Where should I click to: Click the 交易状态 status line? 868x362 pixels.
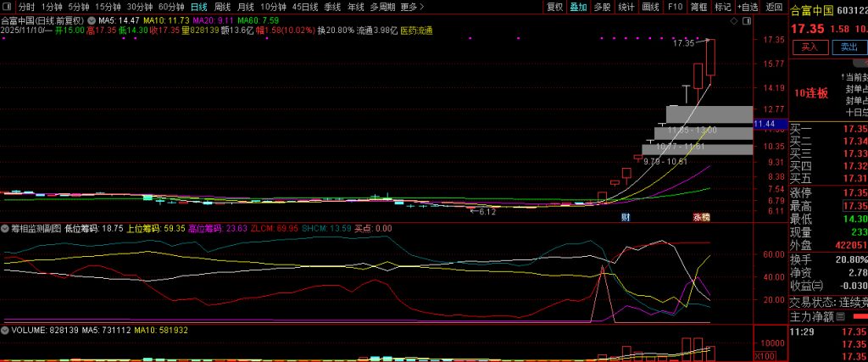(829, 303)
